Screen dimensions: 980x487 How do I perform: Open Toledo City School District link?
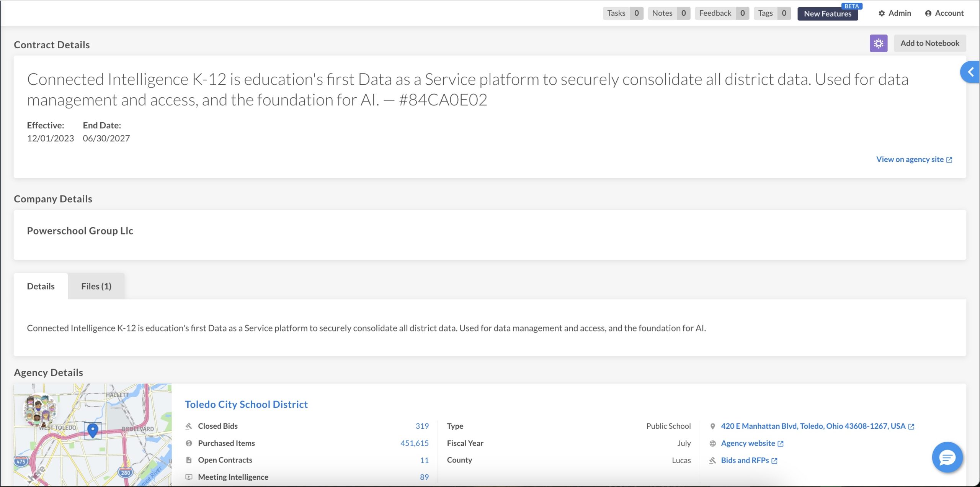[x=246, y=404]
